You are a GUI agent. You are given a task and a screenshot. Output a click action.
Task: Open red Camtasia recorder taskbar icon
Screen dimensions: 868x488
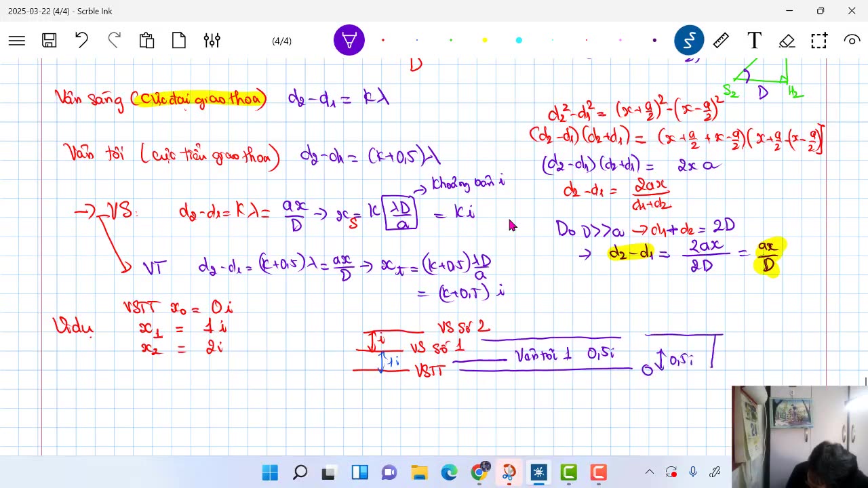[x=598, y=472]
